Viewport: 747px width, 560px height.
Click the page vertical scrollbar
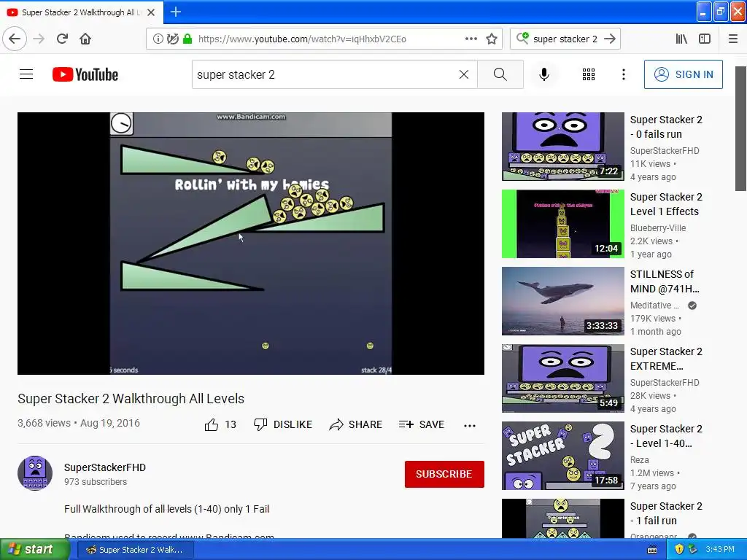pyautogui.click(x=740, y=128)
